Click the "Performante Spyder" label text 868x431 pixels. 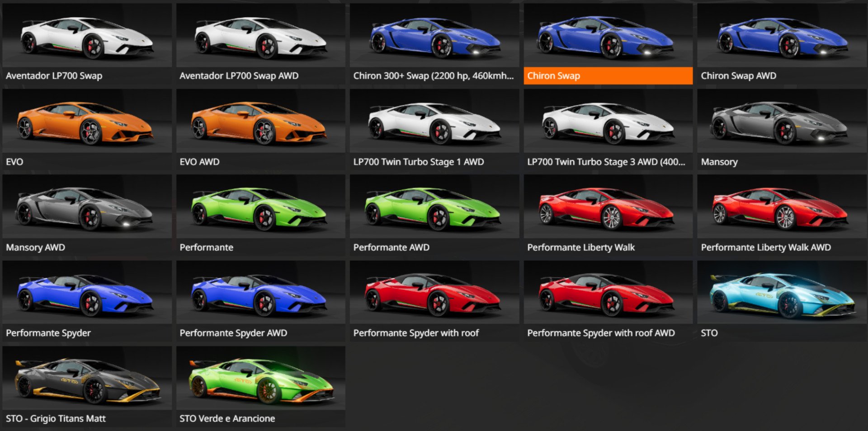tap(48, 333)
